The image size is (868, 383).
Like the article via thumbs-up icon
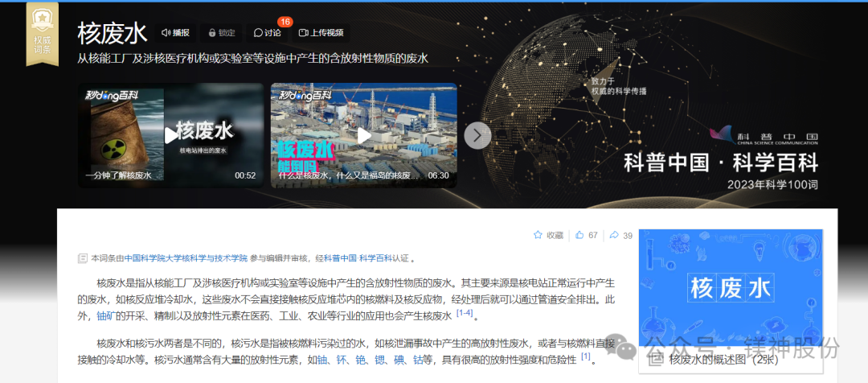(x=579, y=235)
